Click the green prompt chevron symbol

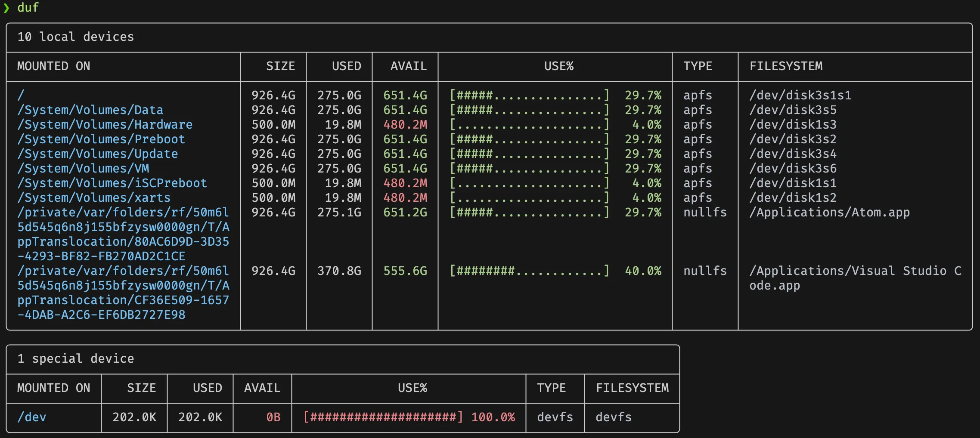tap(6, 8)
